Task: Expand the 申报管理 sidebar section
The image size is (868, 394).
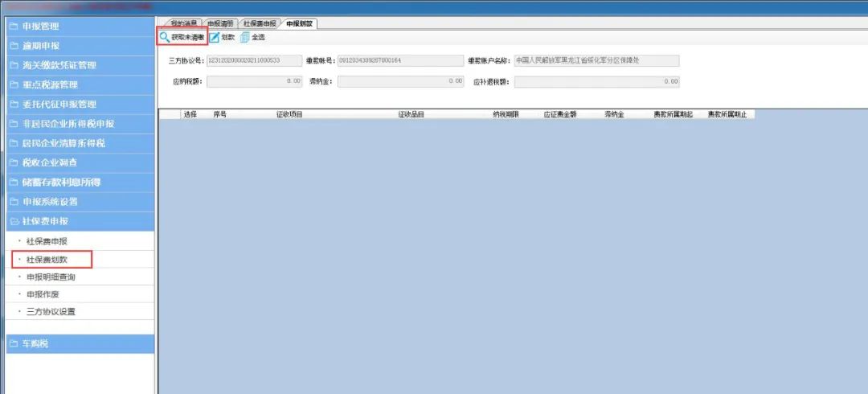Action: (81, 26)
